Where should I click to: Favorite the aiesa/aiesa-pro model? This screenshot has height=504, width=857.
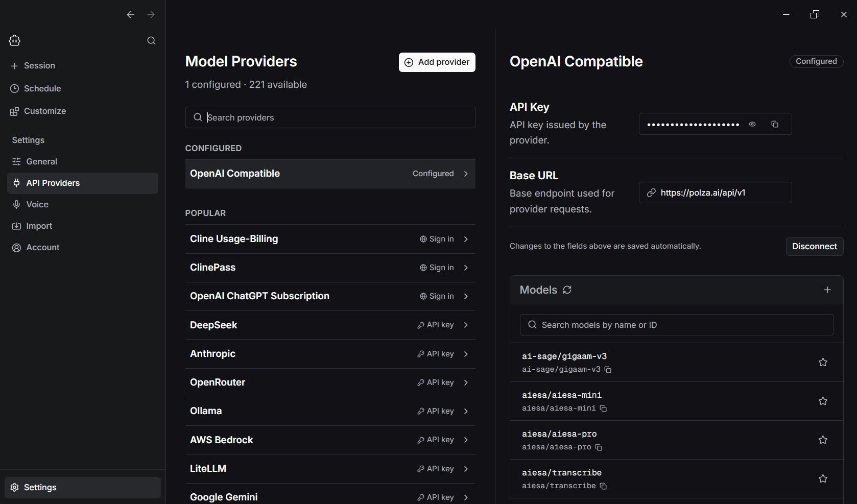pyautogui.click(x=823, y=440)
